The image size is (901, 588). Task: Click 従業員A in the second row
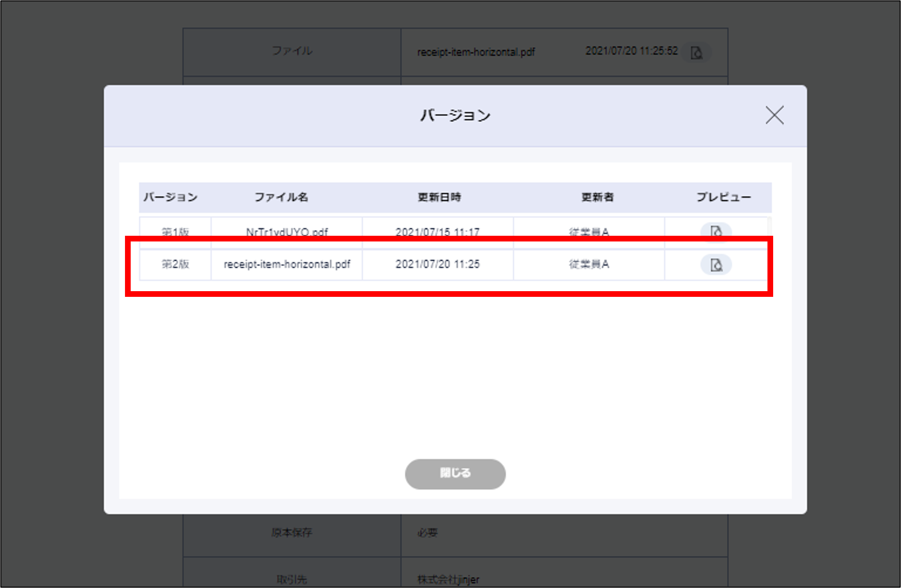tap(589, 264)
